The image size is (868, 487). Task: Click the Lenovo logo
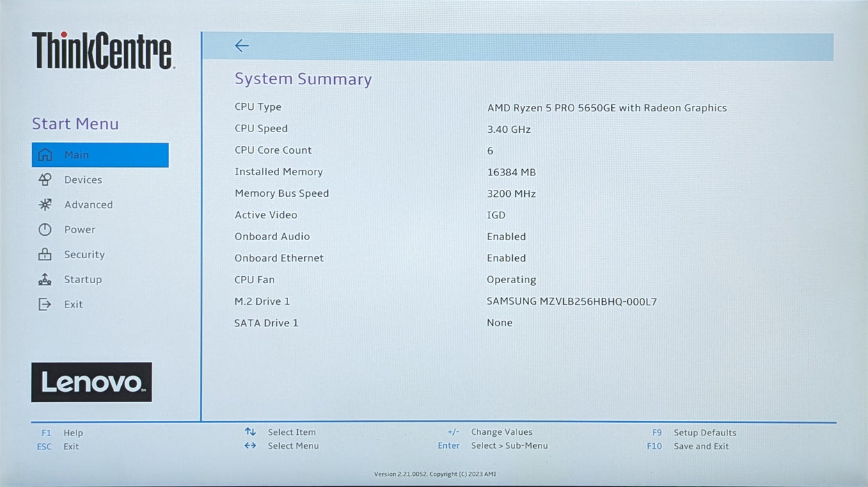point(91,382)
